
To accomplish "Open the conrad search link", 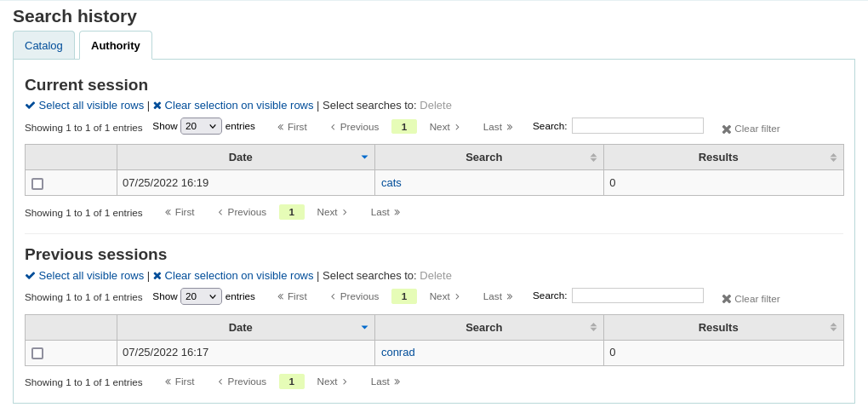I will [398, 352].
